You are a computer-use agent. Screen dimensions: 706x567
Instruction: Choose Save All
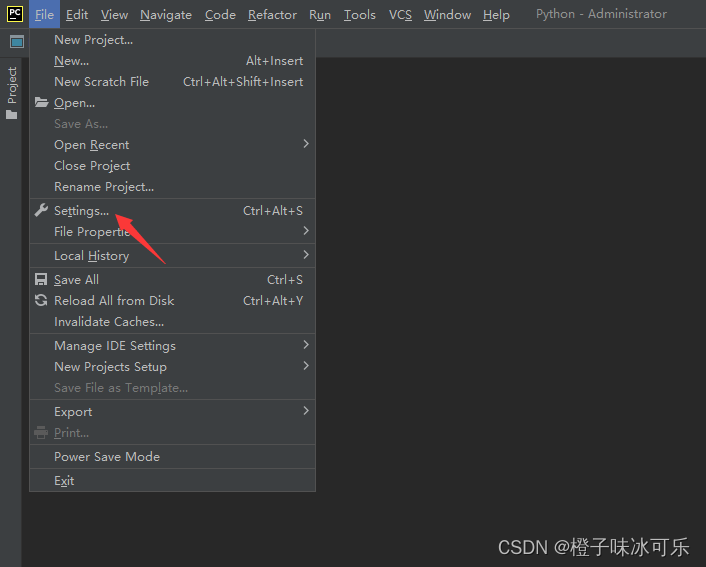point(172,280)
